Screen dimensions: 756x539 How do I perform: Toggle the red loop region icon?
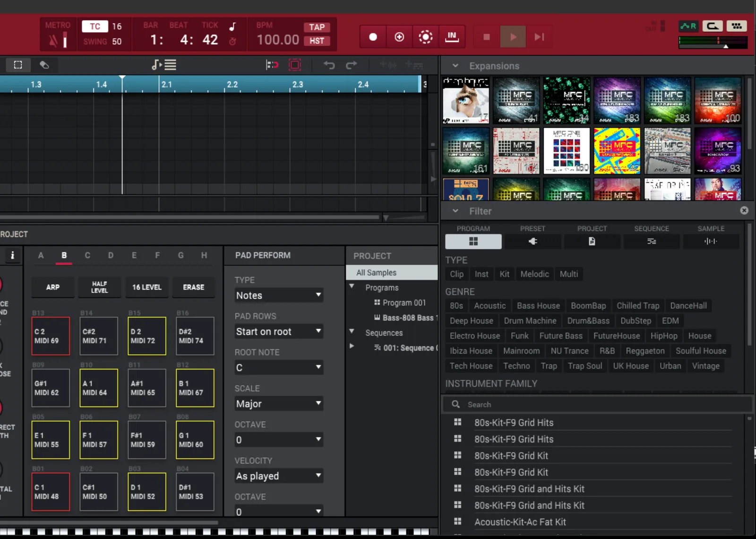[x=295, y=65]
